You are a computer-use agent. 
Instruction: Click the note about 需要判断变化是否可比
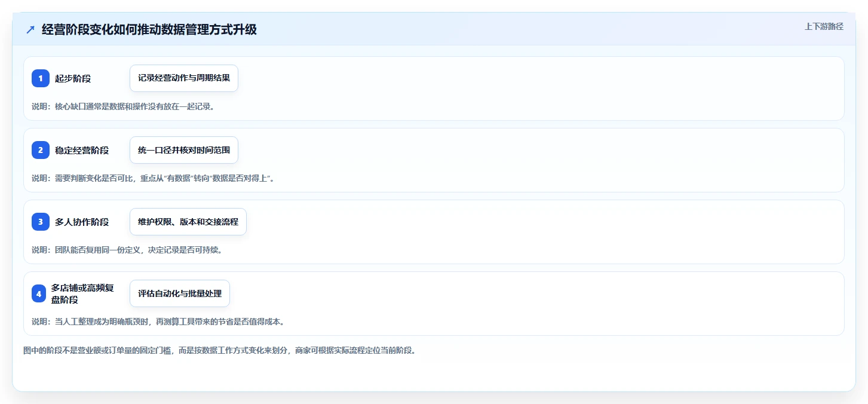tap(153, 178)
